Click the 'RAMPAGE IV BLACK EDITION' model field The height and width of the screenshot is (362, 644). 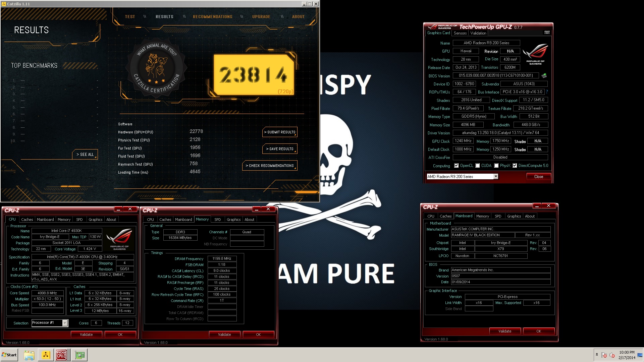coord(482,235)
